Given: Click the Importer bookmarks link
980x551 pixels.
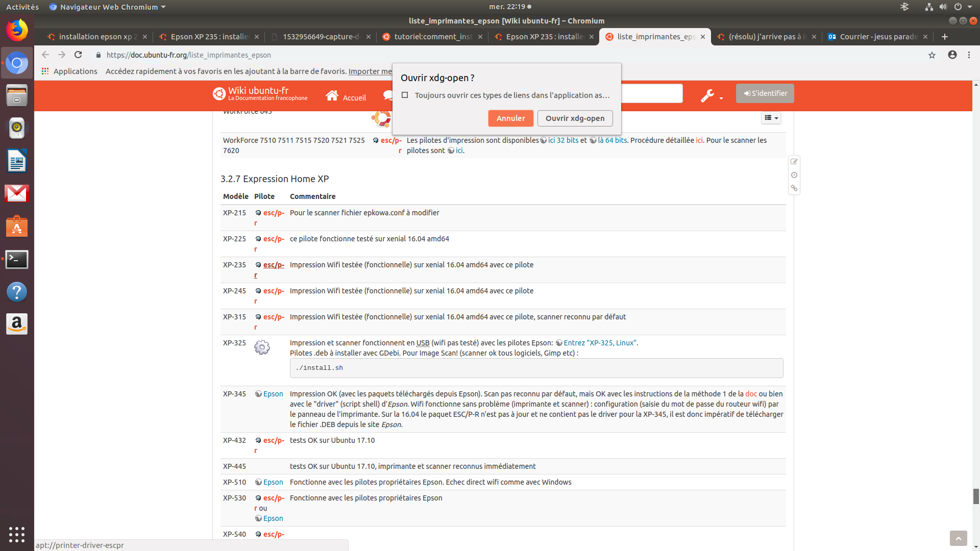Looking at the screenshot, I should [370, 71].
